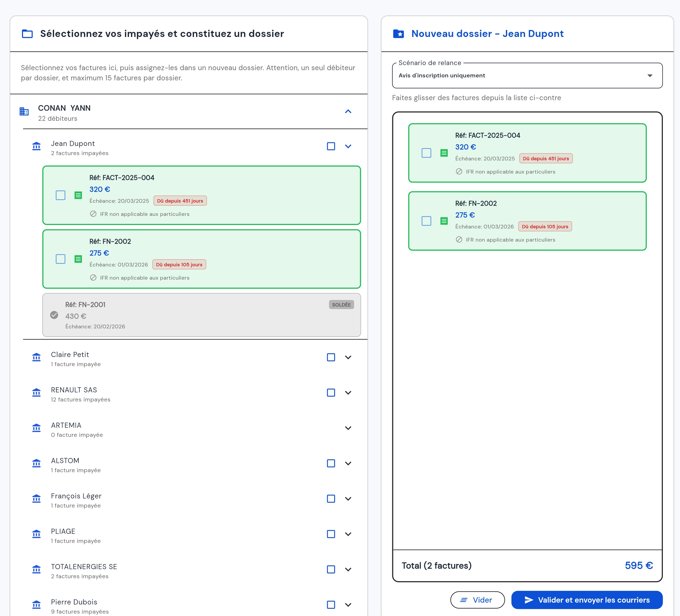Click the bank icon beside Pierre Dubois
The height and width of the screenshot is (616, 680).
[x=36, y=605]
